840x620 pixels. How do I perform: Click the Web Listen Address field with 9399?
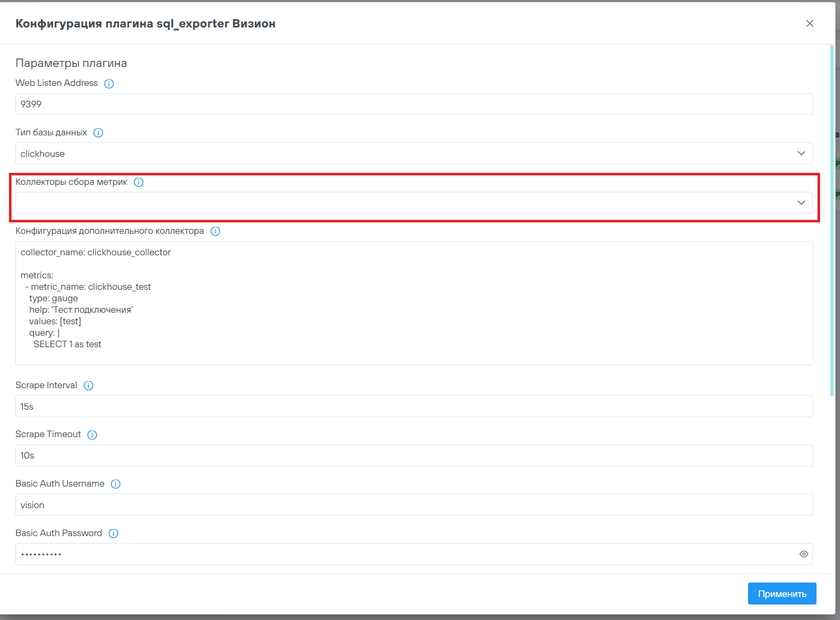(x=414, y=104)
